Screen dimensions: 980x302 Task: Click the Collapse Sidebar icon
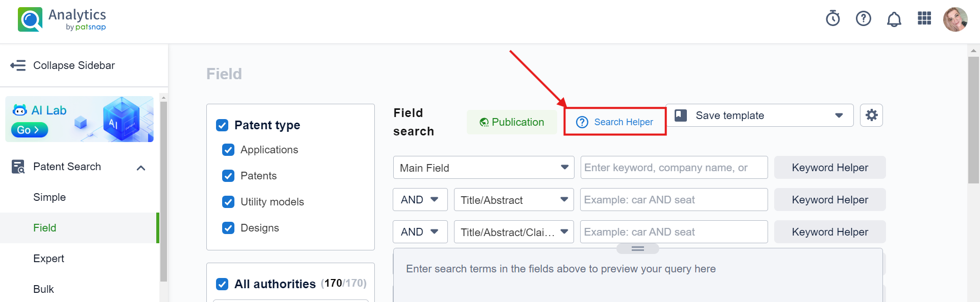[18, 65]
